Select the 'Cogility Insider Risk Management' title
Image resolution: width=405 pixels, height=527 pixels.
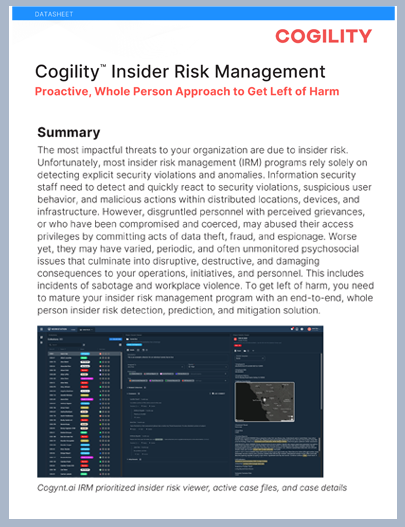point(180,72)
